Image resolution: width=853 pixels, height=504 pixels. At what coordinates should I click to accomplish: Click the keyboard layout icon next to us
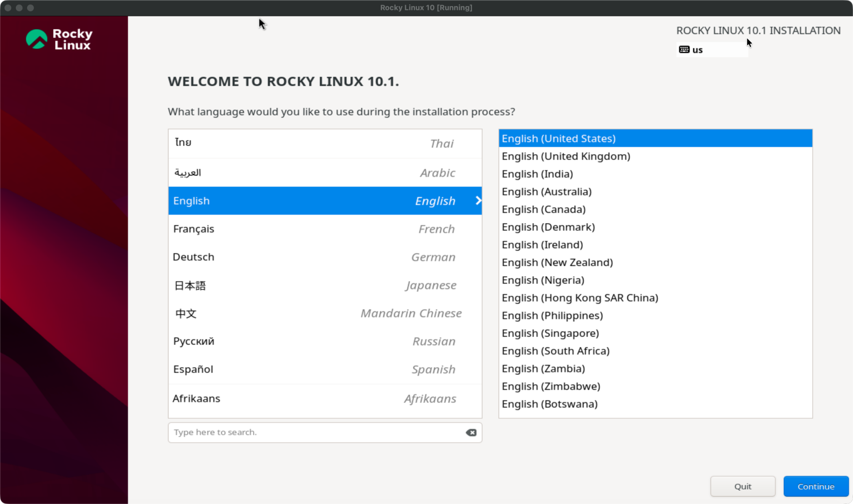(684, 50)
